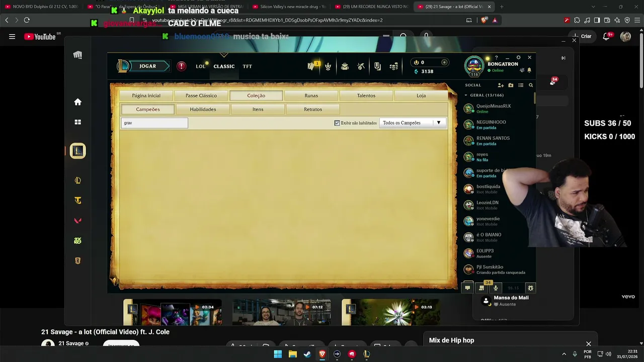Open the missions icon with 34 badge
This screenshot has width=644, height=362.
pos(481,288)
